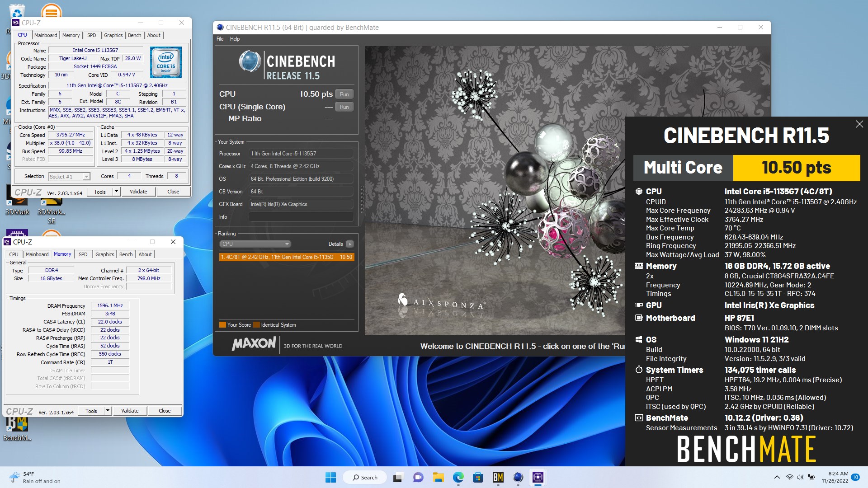Image resolution: width=868 pixels, height=488 pixels.
Task: Run the CPU multi-core benchmark
Action: pyautogui.click(x=344, y=94)
